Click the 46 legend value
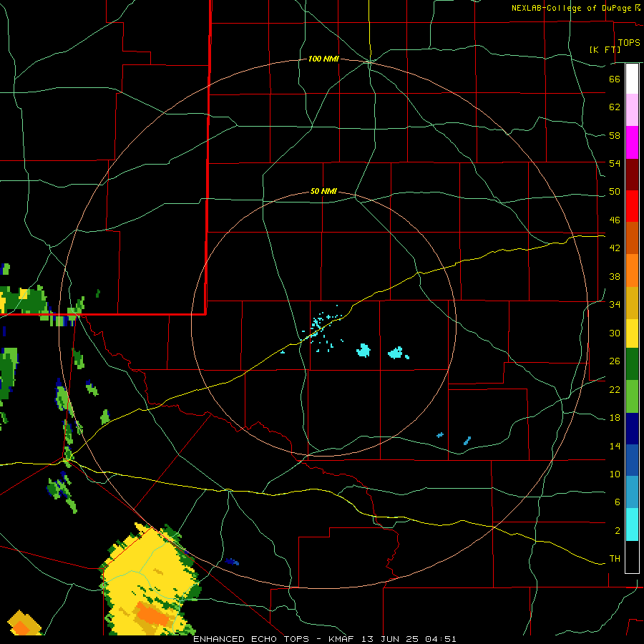Screen dimensions: 644x644 tap(615, 220)
